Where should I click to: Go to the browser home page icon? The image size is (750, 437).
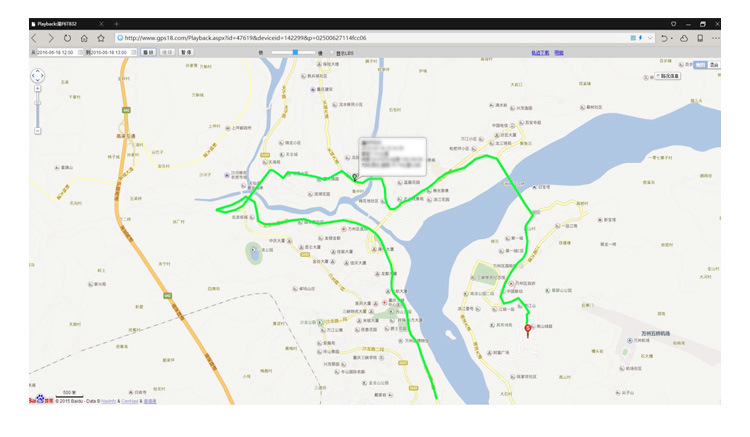(84, 38)
